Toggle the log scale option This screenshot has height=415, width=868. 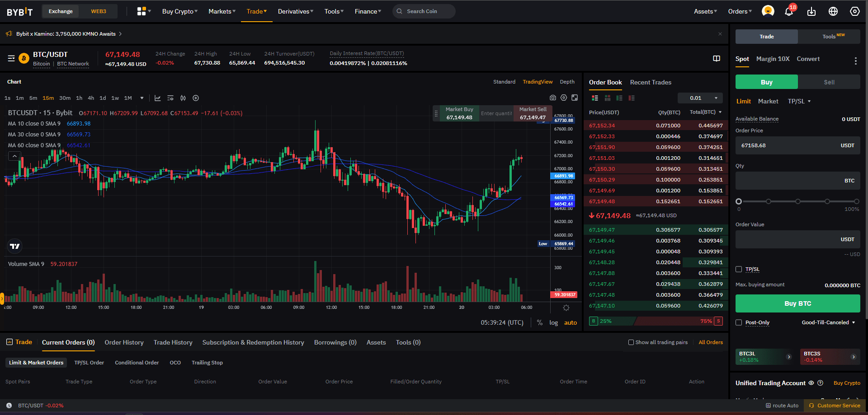pyautogui.click(x=553, y=322)
